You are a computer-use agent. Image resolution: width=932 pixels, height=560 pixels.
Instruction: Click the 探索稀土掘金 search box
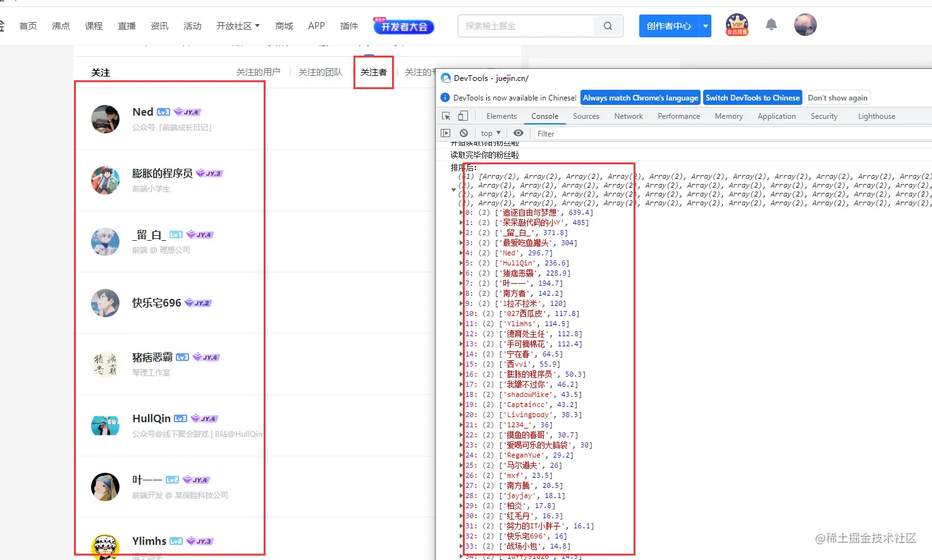pos(526,26)
